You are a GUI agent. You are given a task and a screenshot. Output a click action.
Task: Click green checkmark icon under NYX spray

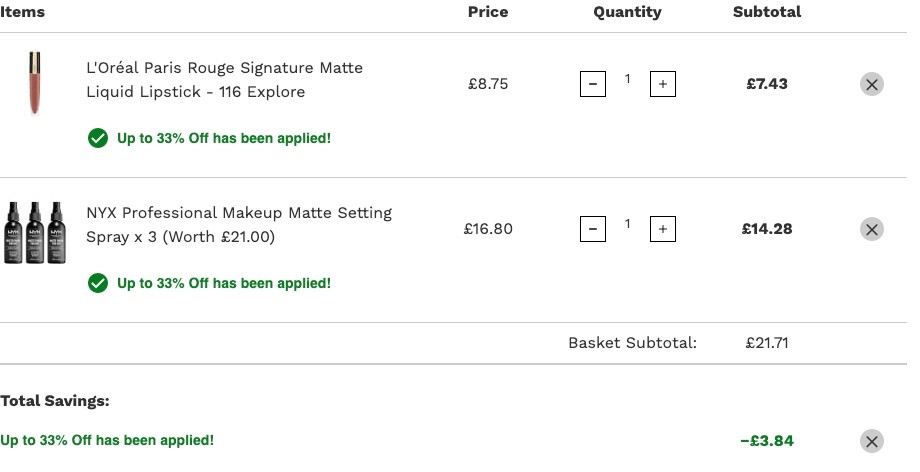point(98,283)
